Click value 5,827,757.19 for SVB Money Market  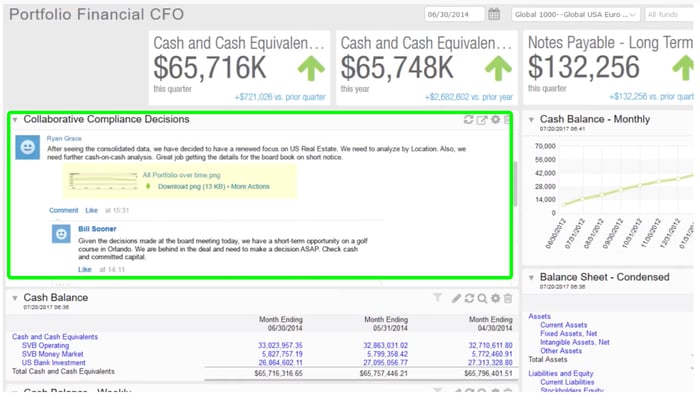pos(282,354)
